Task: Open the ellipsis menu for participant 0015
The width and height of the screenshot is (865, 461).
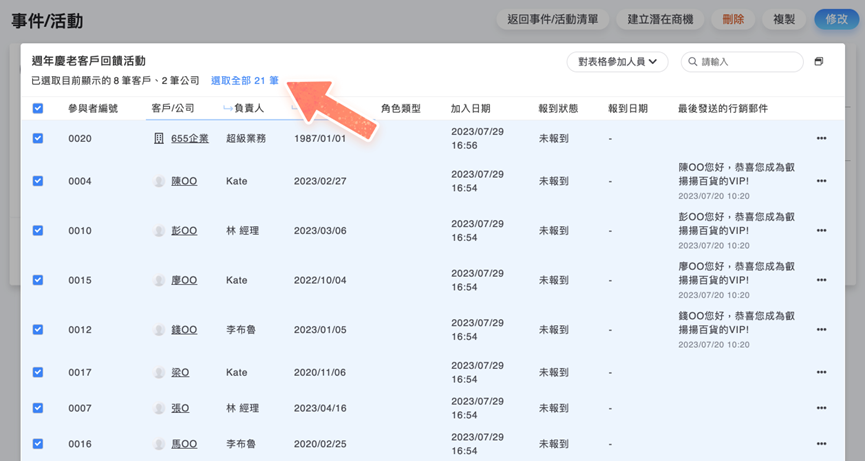Action: [821, 280]
